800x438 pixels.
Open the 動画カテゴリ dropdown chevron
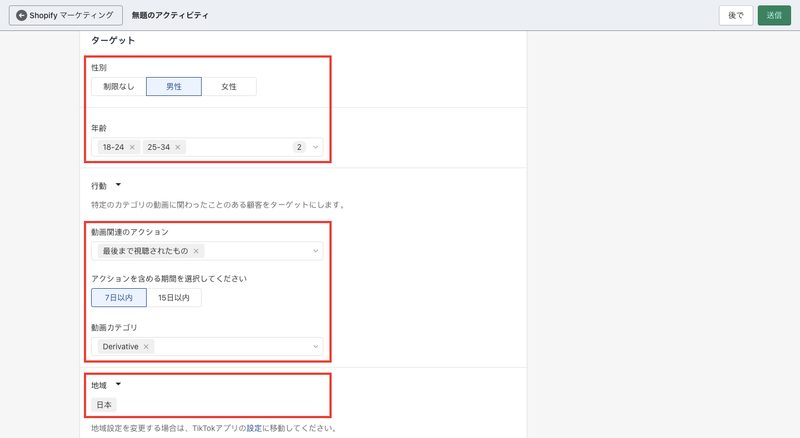(315, 347)
